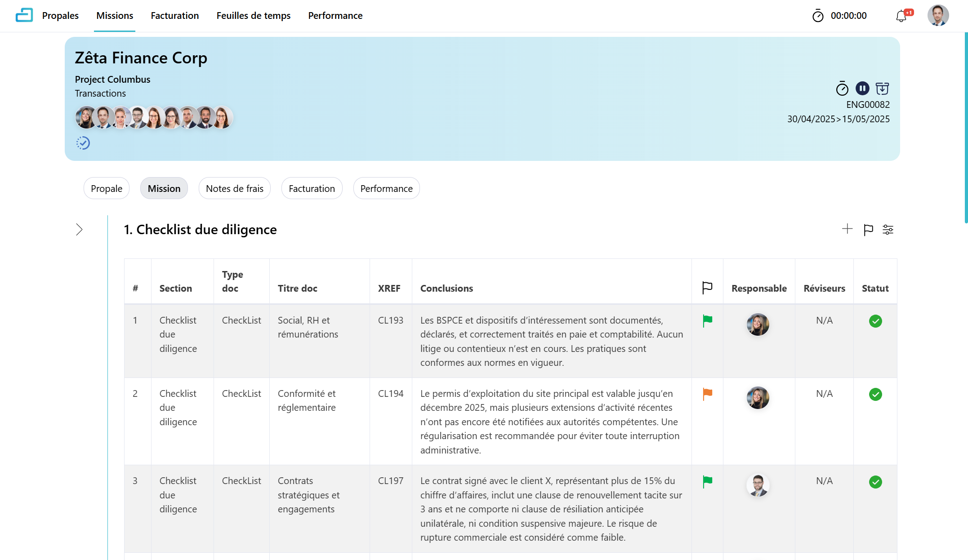Click the dashed circle checkmark icon
This screenshot has width=968, height=560.
83,143
